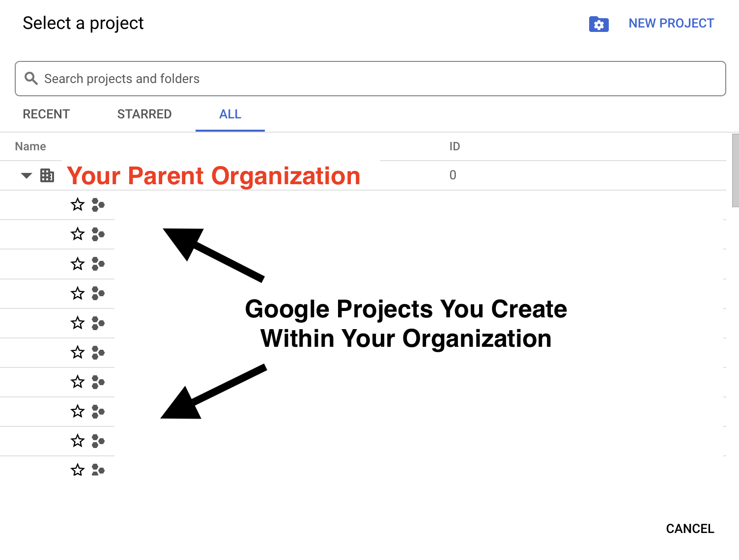Star the fifth project in the list
Screen dimensions: 739x560
pyautogui.click(x=78, y=322)
